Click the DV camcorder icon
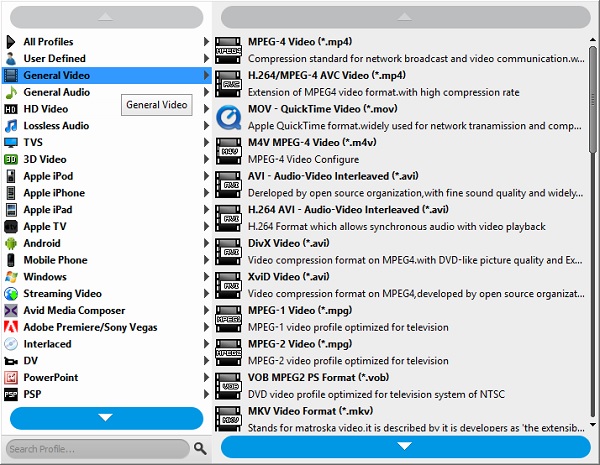 point(11,361)
